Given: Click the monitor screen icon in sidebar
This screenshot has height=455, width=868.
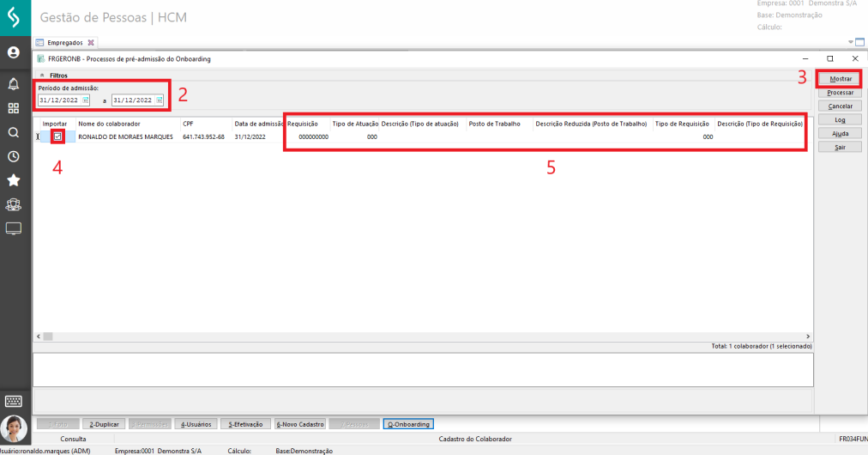Looking at the screenshot, I should (14, 228).
